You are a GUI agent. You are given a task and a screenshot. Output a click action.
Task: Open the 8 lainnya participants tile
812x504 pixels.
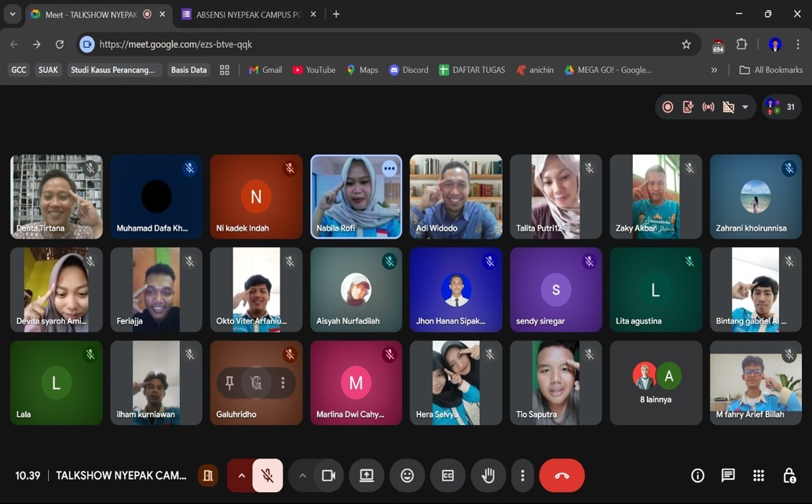(x=656, y=383)
